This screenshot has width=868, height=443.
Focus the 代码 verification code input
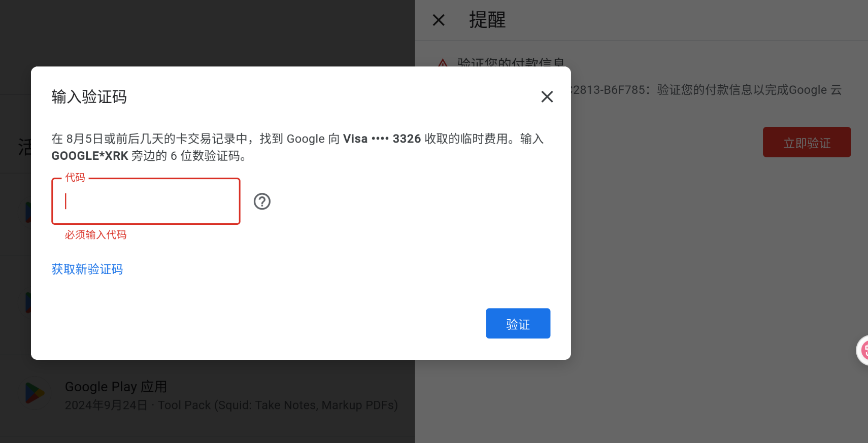pos(146,201)
